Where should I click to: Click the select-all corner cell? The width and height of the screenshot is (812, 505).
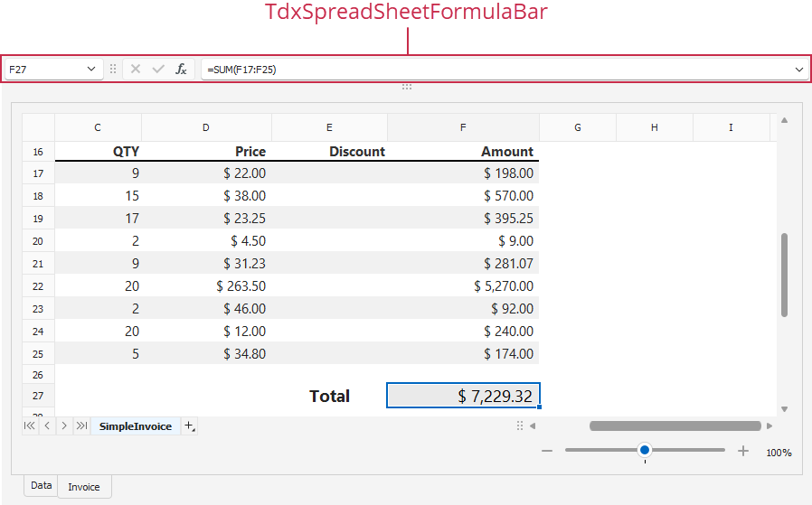click(38, 127)
